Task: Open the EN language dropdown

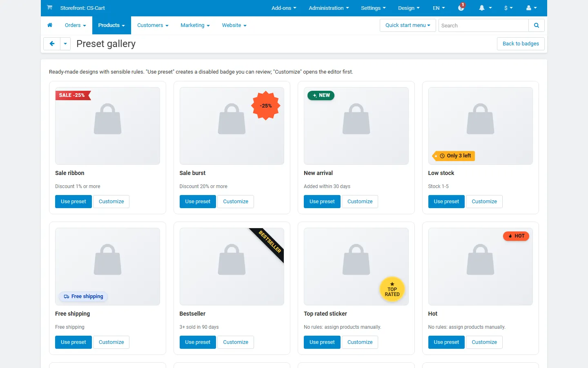Action: pyautogui.click(x=439, y=8)
